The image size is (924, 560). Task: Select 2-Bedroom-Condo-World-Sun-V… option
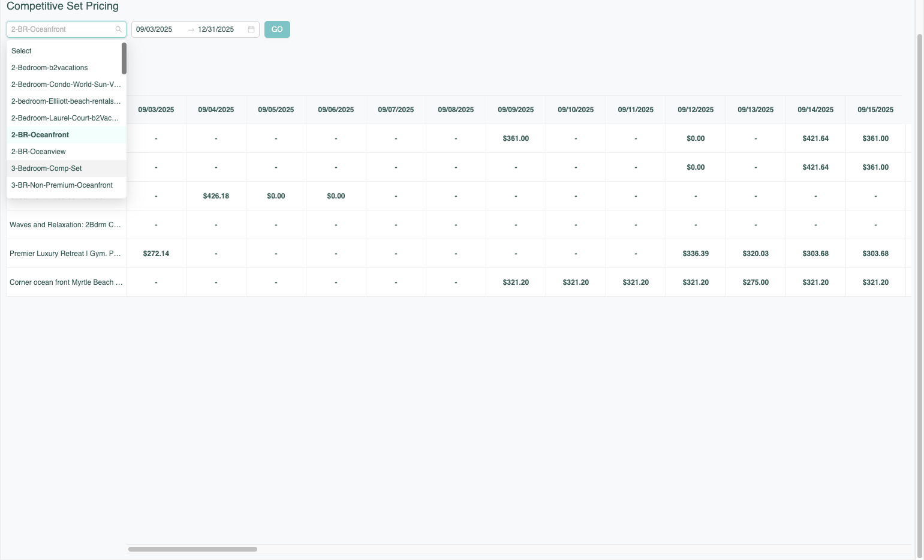click(64, 85)
